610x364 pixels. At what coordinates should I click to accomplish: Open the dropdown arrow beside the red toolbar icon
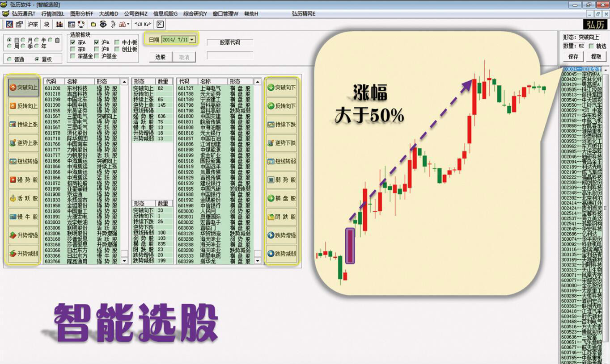[128, 24]
